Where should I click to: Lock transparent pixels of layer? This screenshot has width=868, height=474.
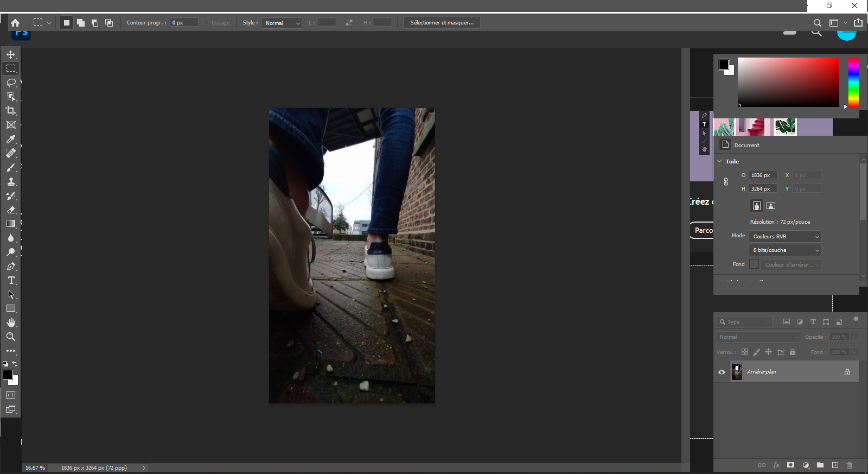coord(744,352)
